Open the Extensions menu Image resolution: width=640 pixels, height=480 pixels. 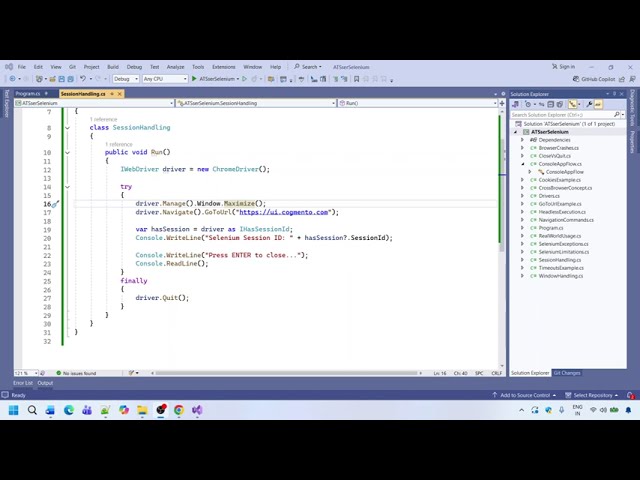coord(224,67)
